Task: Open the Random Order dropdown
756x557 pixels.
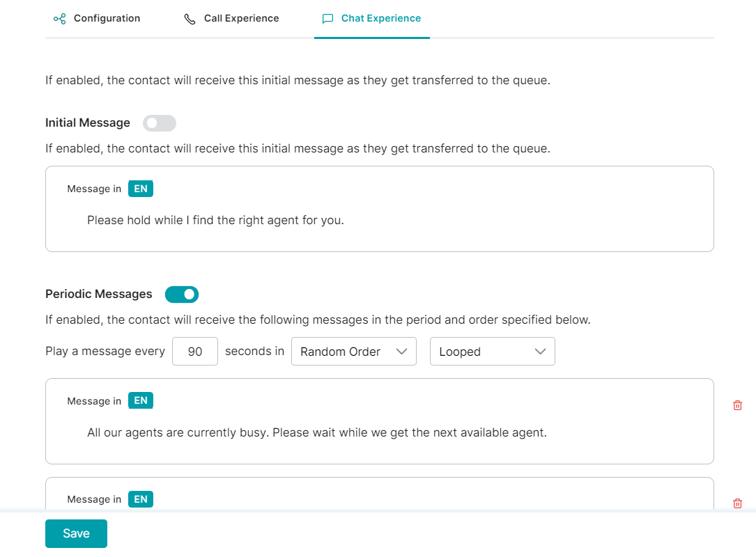Action: 354,351
